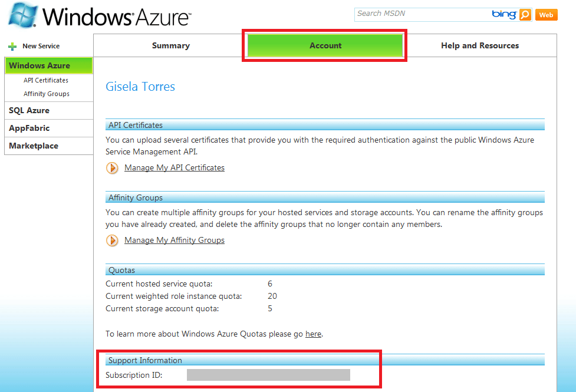Open Manage My Affinity Groups link

tap(175, 240)
